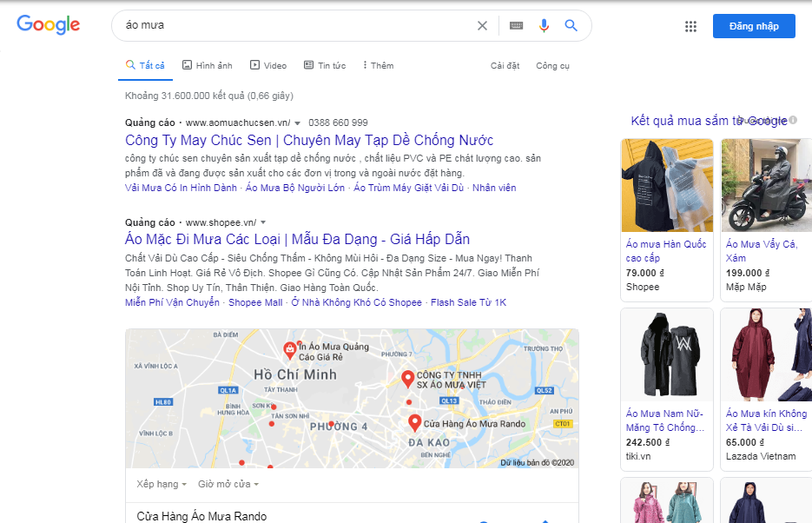Image resolution: width=812 pixels, height=523 pixels.
Task: Open the Xếp hạng filter dropdown
Action: point(161,484)
